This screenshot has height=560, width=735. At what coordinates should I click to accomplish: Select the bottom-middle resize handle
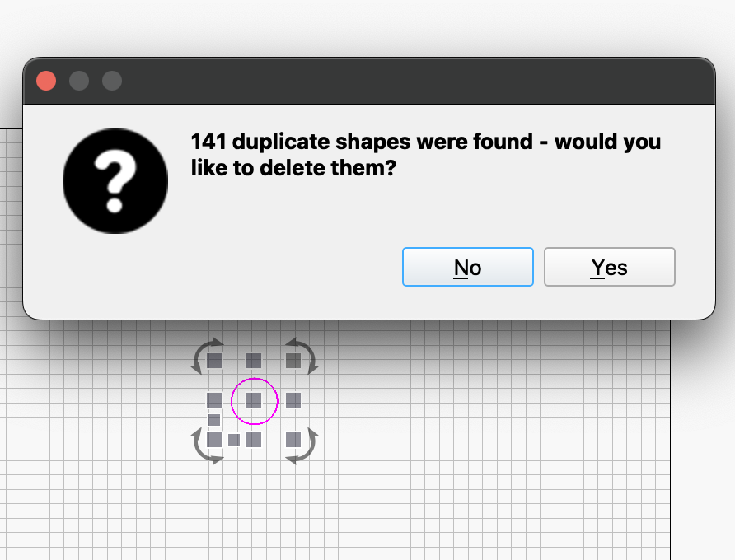[253, 440]
